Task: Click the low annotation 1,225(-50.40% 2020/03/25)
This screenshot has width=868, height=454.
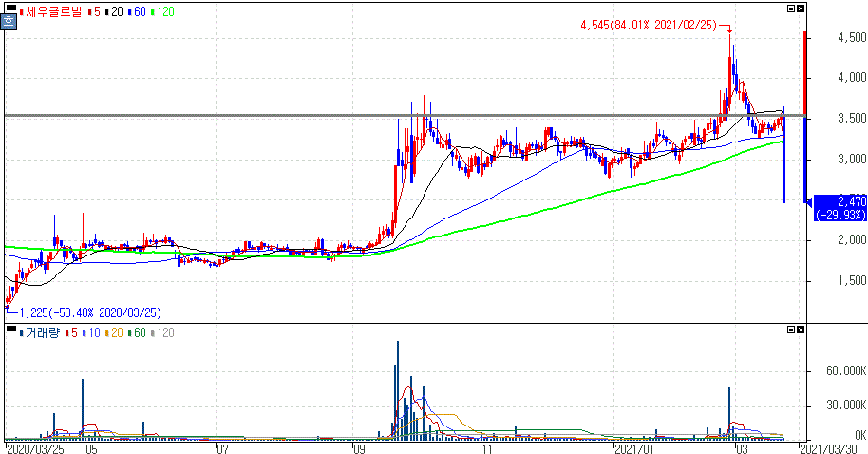Action: 90,312
